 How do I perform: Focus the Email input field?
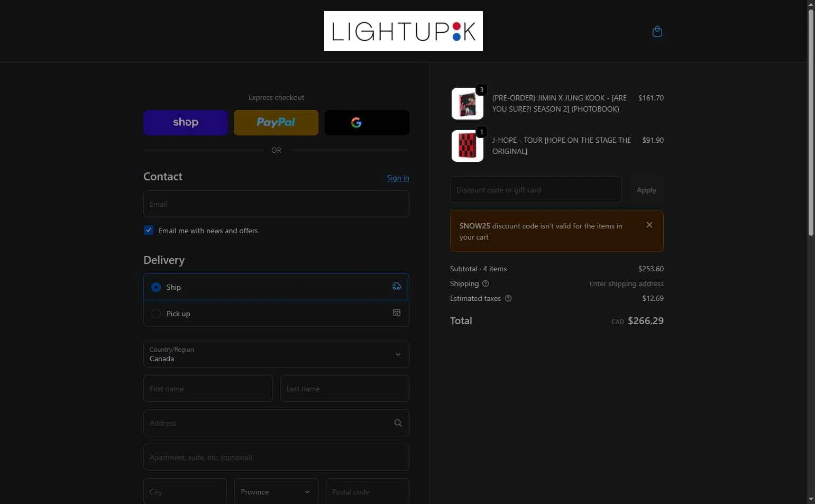[276, 204]
